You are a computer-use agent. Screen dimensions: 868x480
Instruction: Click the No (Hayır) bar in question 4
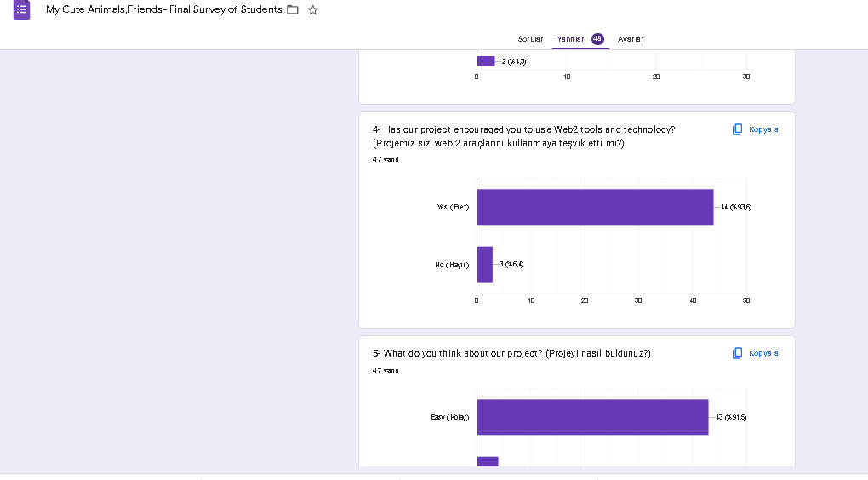coord(484,265)
